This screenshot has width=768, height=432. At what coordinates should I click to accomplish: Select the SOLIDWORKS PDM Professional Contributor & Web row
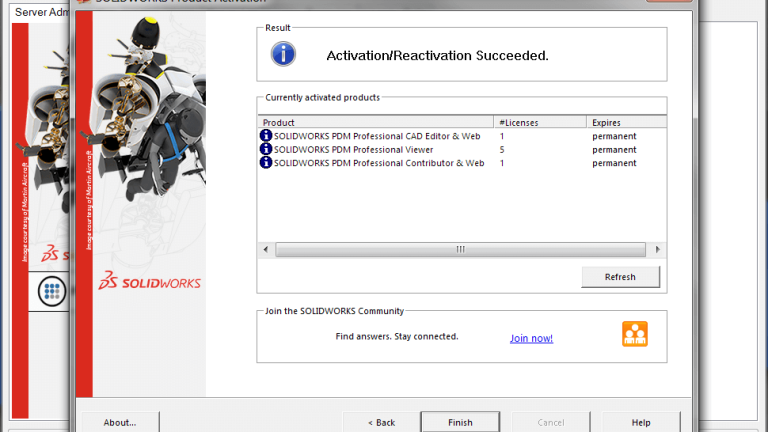pyautogui.click(x=462, y=163)
